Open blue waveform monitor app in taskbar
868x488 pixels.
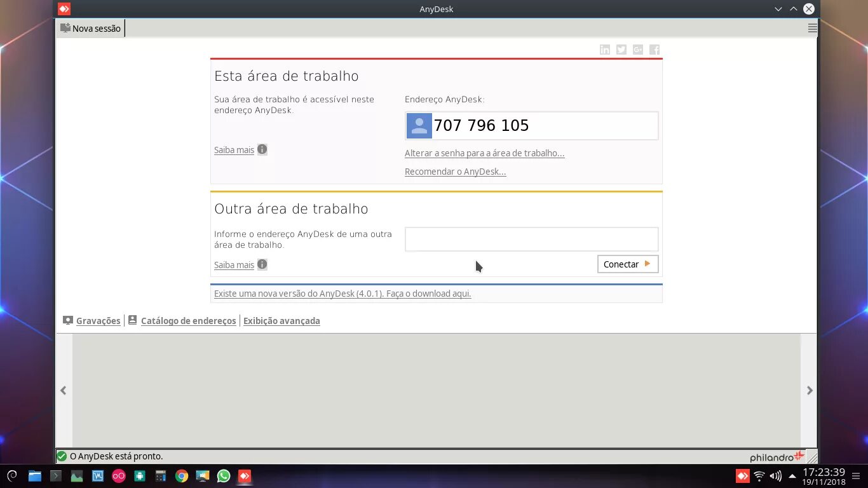pyautogui.click(x=98, y=475)
